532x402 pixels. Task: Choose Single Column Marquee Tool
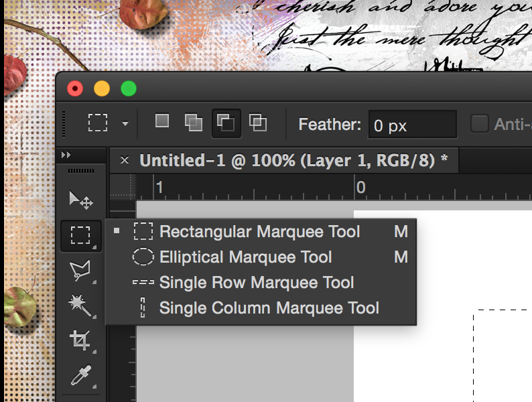tap(261, 308)
